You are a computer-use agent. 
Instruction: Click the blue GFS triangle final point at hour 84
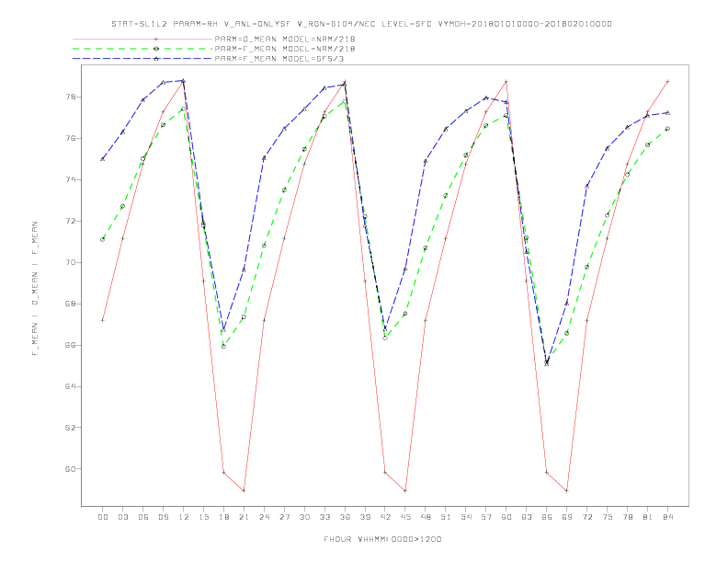point(667,112)
